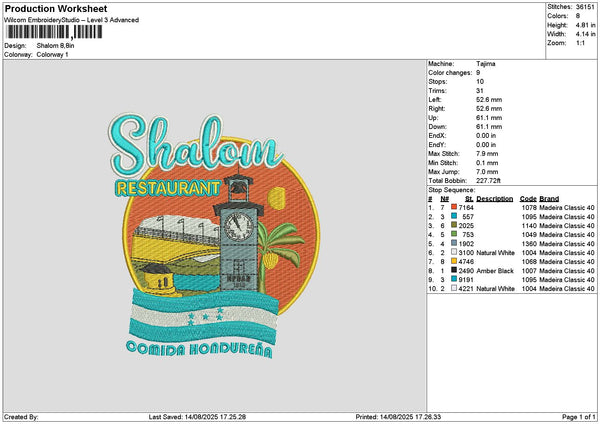Screen dimensions: 600x424
Task: Click the Brand column header
Action: tap(548, 198)
